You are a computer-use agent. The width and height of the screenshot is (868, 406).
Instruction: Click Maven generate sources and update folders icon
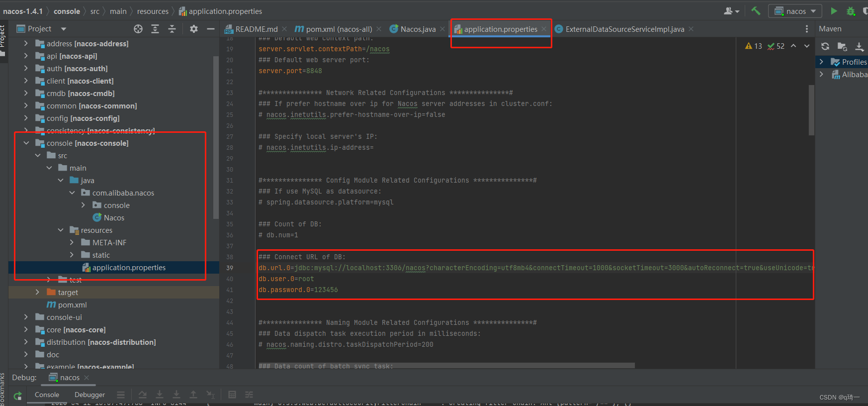[x=842, y=46]
